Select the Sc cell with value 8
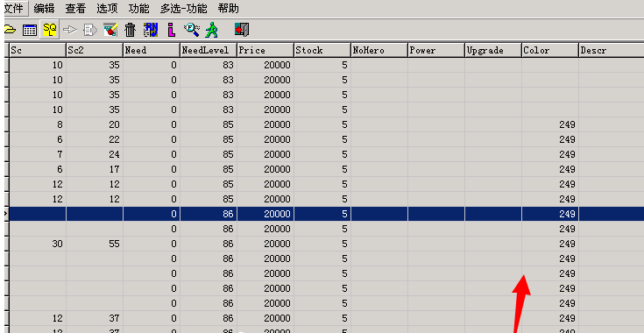The width and height of the screenshot is (644, 333). [38, 124]
